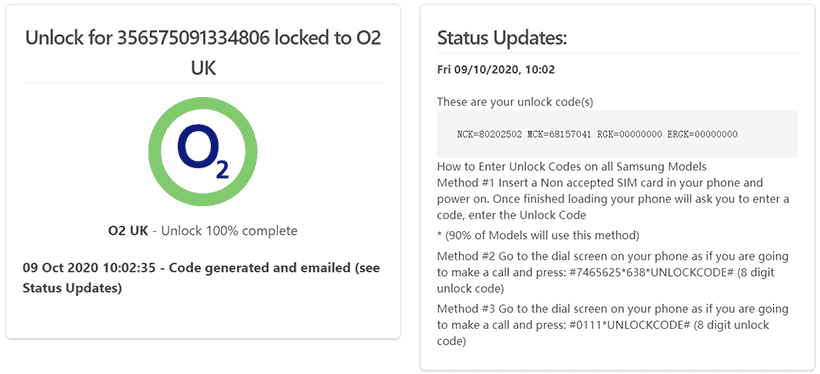
Task: Click Method #1 instruction paragraph
Action: [613, 199]
